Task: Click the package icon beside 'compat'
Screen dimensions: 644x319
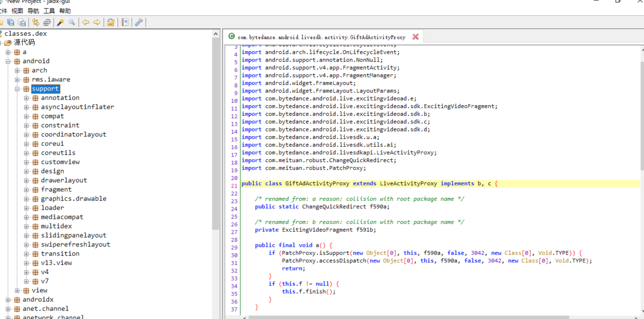Action: tap(35, 117)
